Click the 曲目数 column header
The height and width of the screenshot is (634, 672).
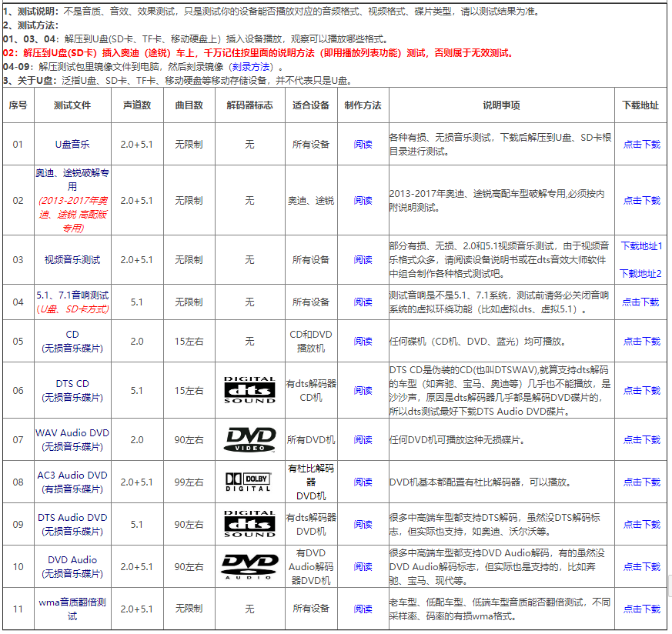pyautogui.click(x=189, y=105)
